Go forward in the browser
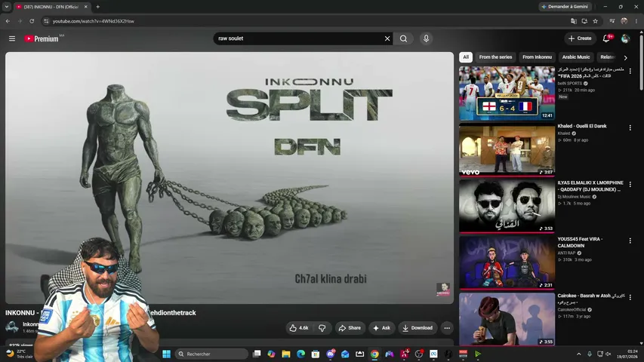This screenshot has width=644, height=362. [20, 21]
